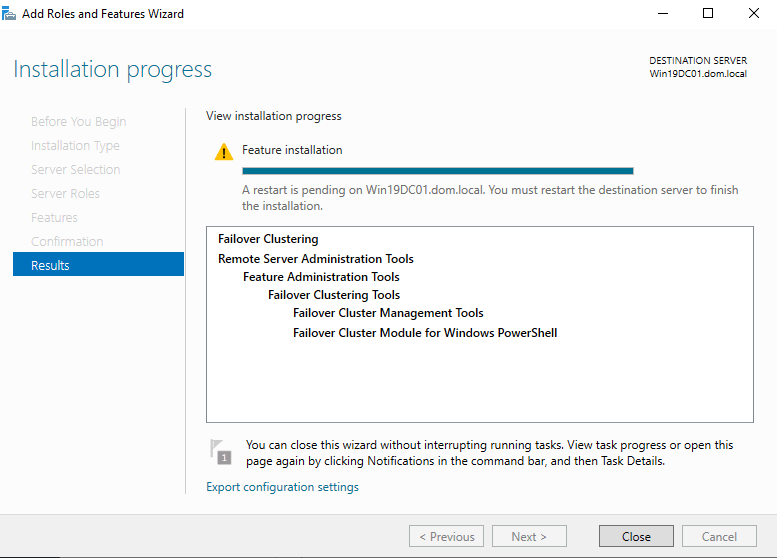Select Remote Server Administration Tools entry
Image resolution: width=777 pixels, height=558 pixels.
point(315,259)
